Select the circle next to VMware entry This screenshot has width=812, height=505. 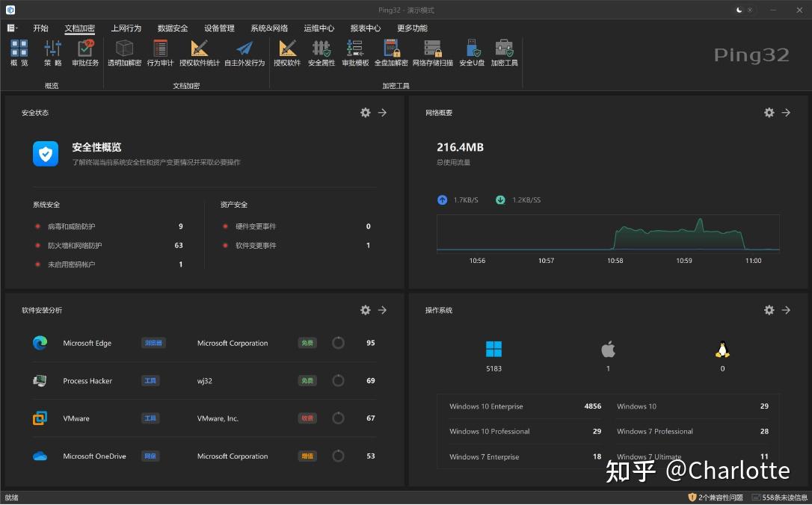coord(338,418)
